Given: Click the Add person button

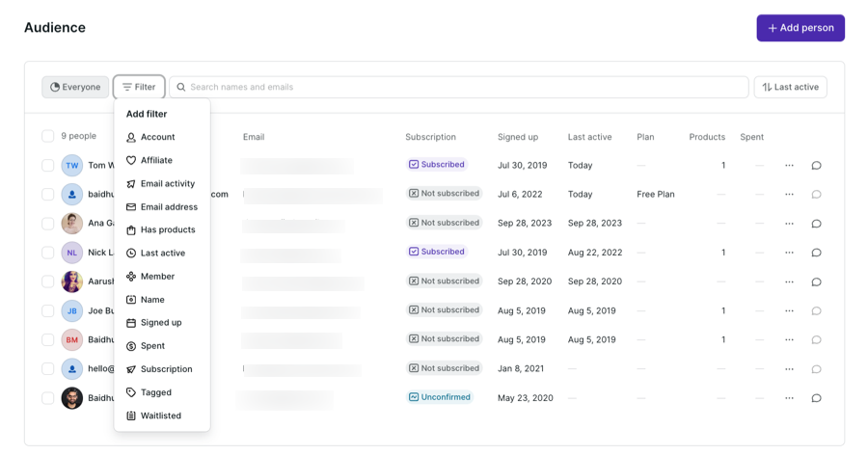Looking at the screenshot, I should point(800,28).
